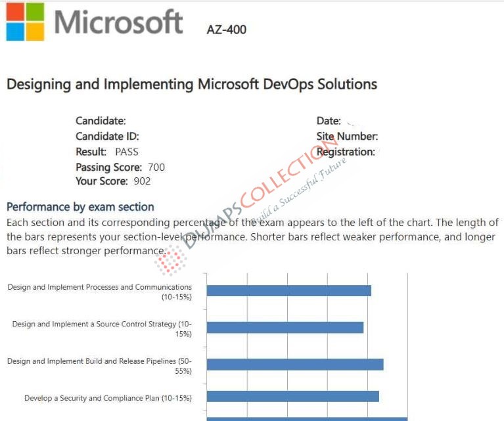The width and height of the screenshot is (504, 421).
Task: Select the AZ-400 exam code label
Action: [x=227, y=30]
